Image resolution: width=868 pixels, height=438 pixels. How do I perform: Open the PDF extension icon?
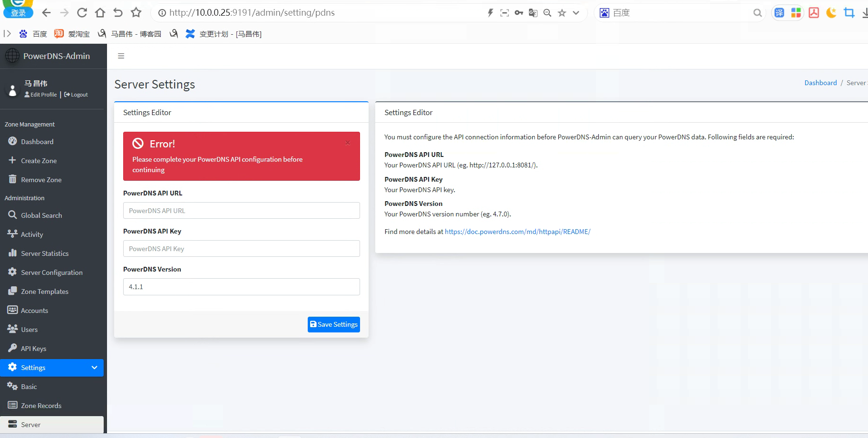[x=814, y=13]
